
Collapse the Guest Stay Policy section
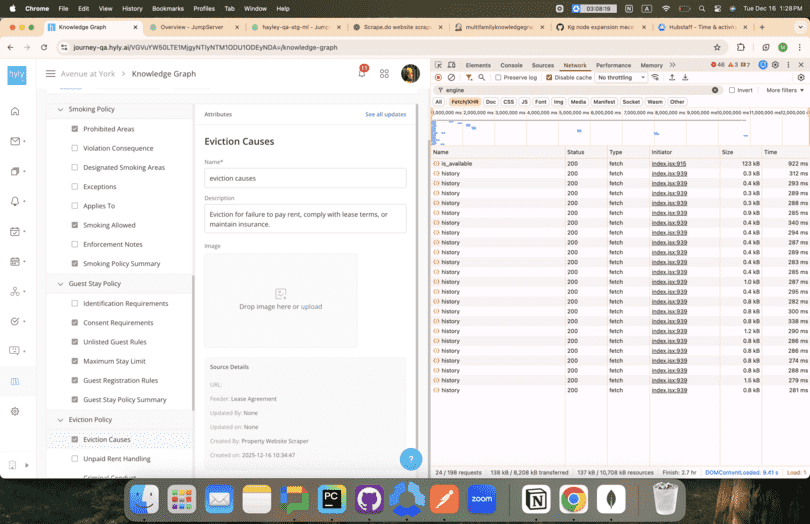[60, 284]
